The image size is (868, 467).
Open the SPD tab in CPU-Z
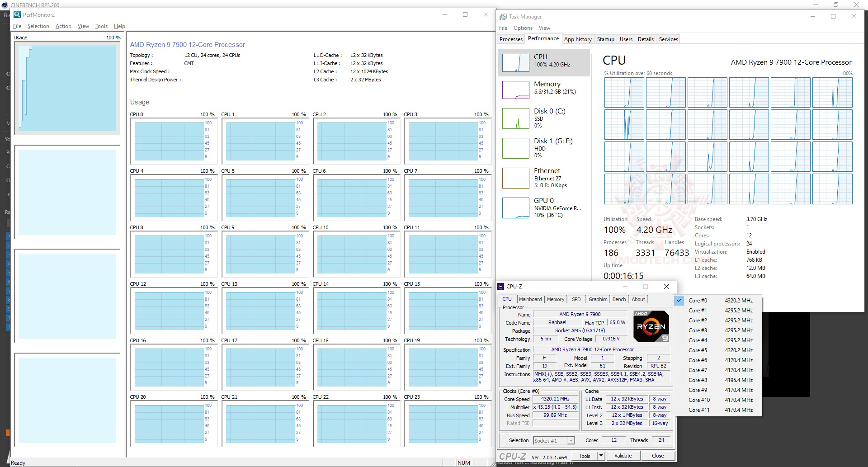pyautogui.click(x=576, y=299)
